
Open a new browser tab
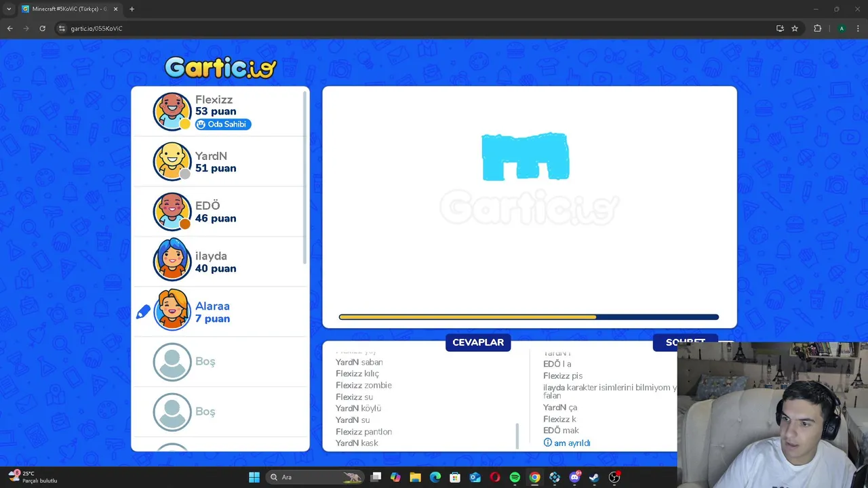click(x=132, y=9)
